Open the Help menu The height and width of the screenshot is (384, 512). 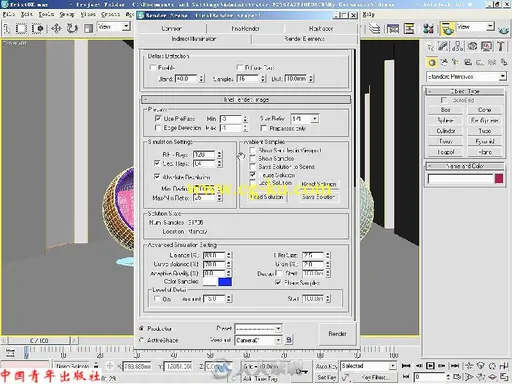tap(369, 14)
